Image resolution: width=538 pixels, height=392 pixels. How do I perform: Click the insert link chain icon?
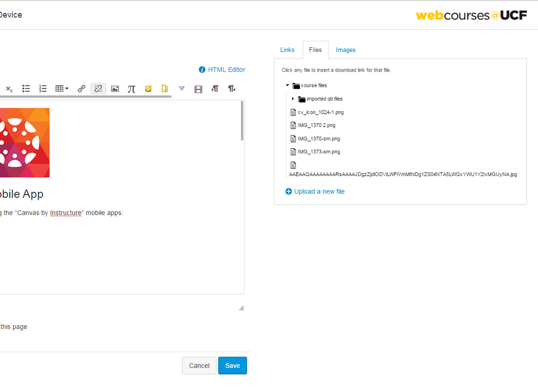tap(81, 89)
